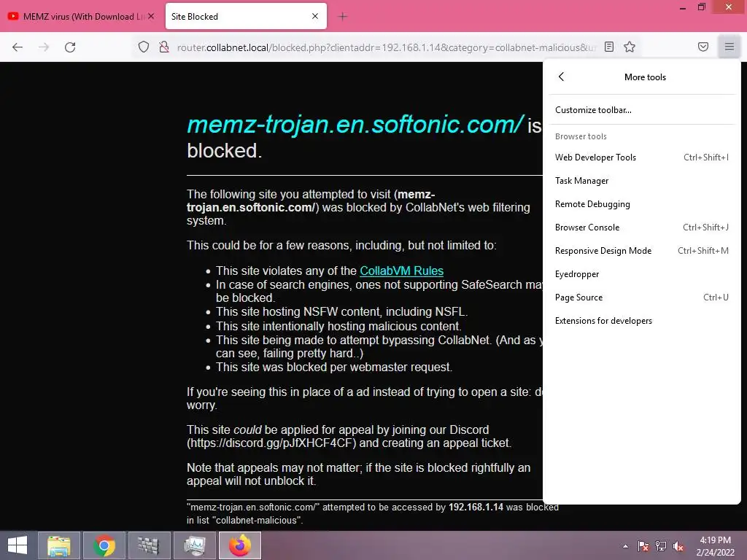Click the IP address 192.168.1.14 text
747x560 pixels.
(x=476, y=507)
